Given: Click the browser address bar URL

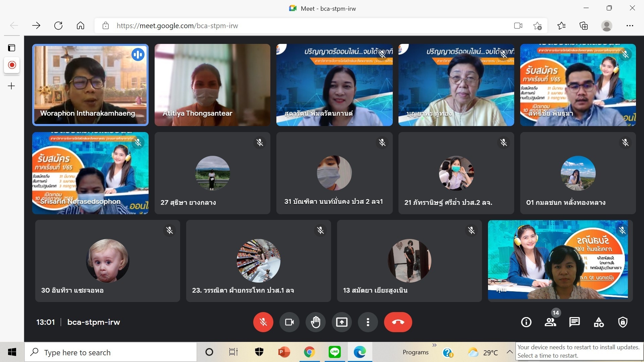Looking at the screenshot, I should coord(177,26).
